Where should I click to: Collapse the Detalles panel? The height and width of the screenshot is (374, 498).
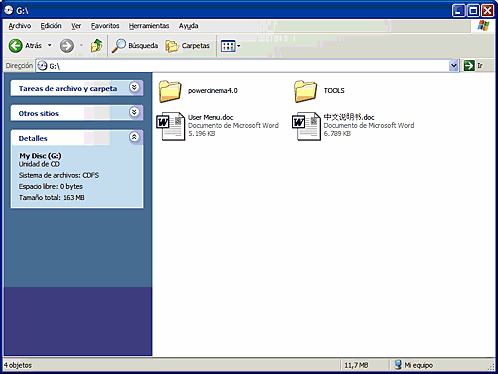point(134,137)
